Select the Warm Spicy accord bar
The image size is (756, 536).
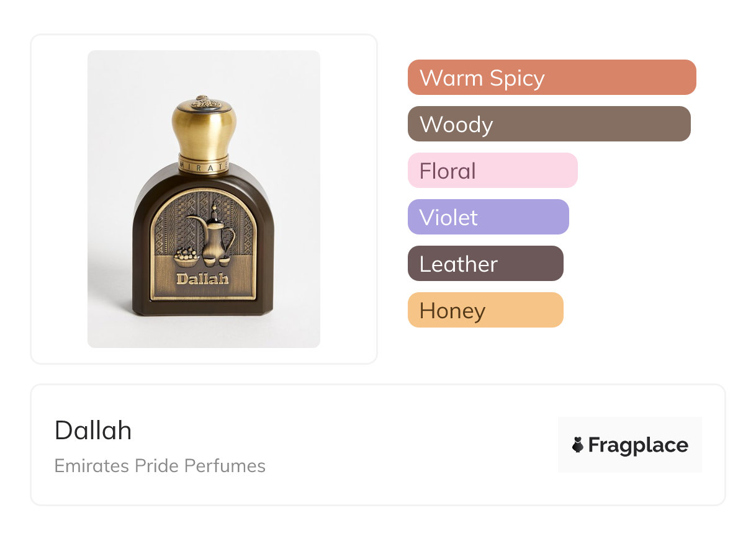click(551, 78)
